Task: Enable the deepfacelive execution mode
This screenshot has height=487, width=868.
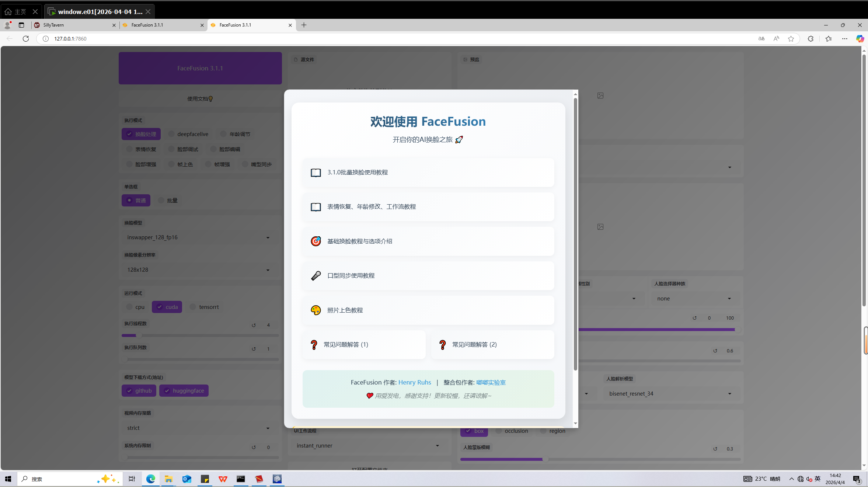Action: point(188,134)
